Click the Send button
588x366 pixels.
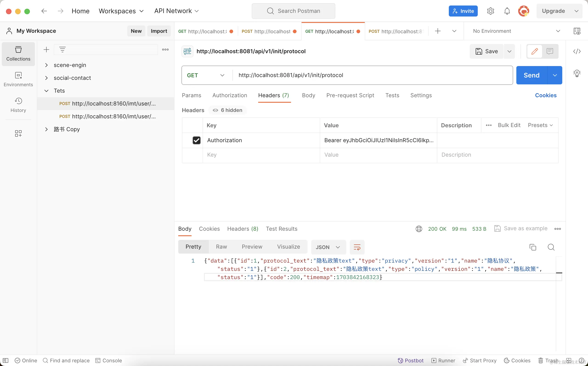point(531,75)
